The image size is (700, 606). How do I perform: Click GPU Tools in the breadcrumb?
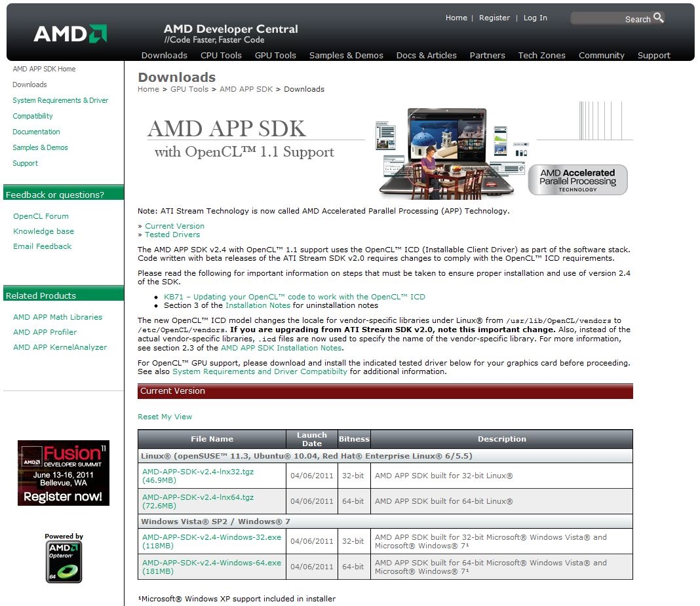coord(189,89)
